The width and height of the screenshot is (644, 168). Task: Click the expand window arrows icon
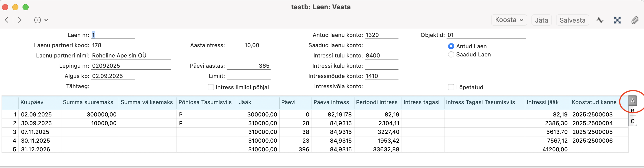[617, 20]
